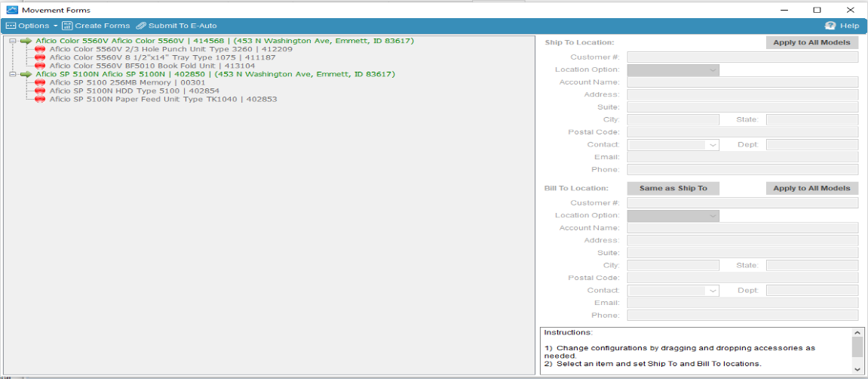Click the Ship To Postal Code field
Screen dimensions: 868x379
pyautogui.click(x=742, y=132)
